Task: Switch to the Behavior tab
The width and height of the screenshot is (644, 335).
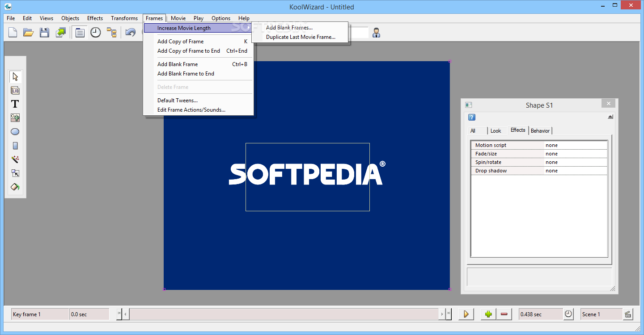Action: click(x=540, y=131)
